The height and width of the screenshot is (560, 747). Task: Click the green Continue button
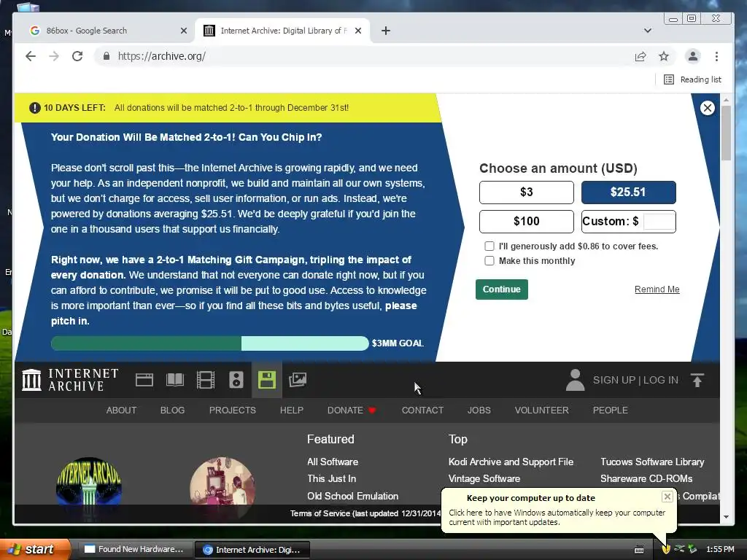[502, 289]
